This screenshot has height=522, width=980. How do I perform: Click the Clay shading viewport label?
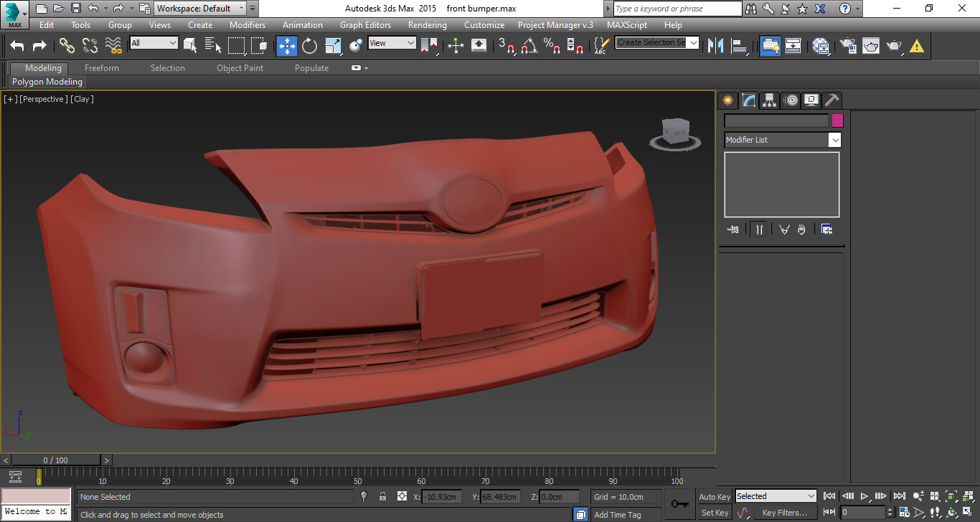(x=82, y=99)
